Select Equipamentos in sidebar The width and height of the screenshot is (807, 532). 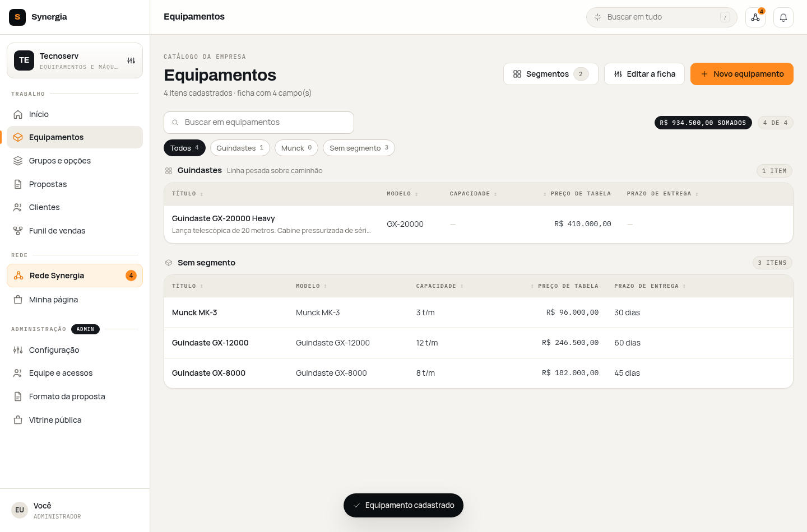click(x=75, y=137)
